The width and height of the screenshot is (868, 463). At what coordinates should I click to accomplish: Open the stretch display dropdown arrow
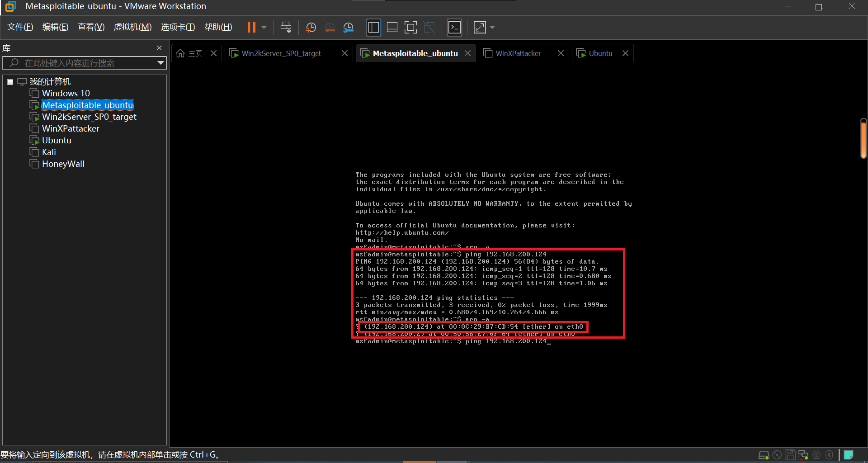point(492,28)
